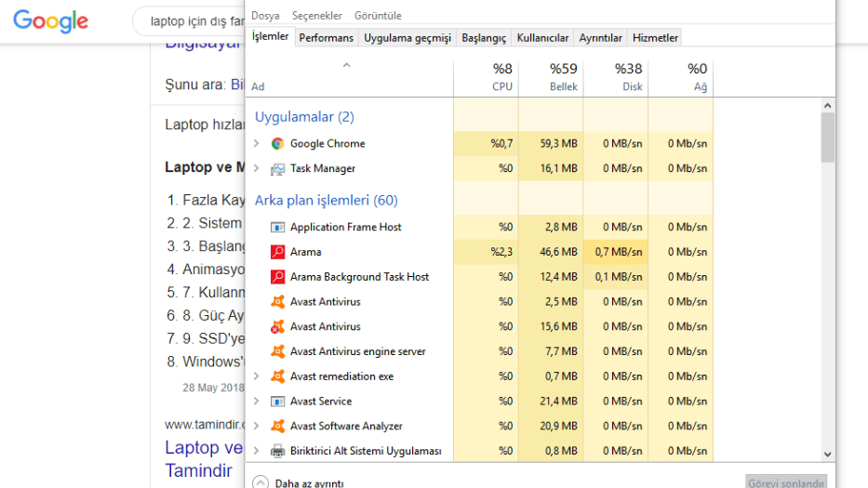Click the %0,7 CPU cell for Chrome
This screenshot has height=488, width=868.
[486, 144]
